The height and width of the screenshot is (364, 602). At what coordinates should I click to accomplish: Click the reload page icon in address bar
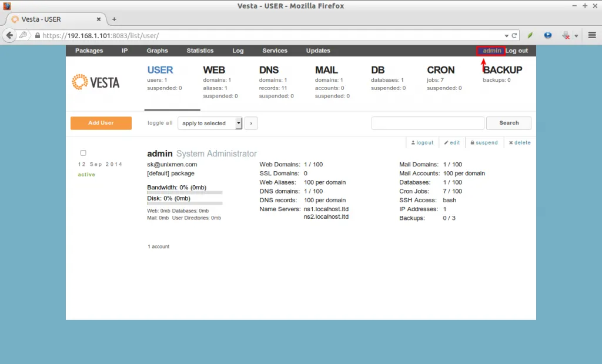coord(514,35)
